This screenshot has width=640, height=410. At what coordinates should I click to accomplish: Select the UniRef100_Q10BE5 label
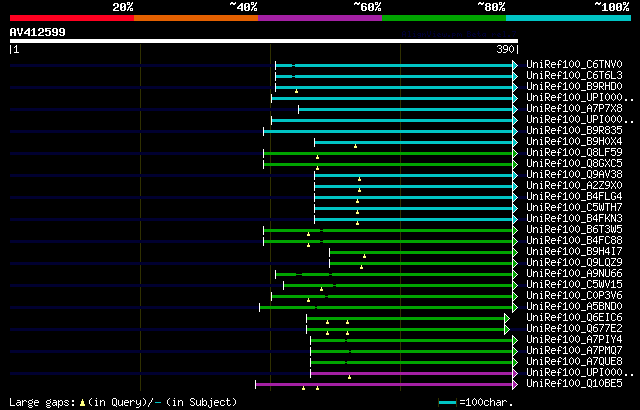574,384
